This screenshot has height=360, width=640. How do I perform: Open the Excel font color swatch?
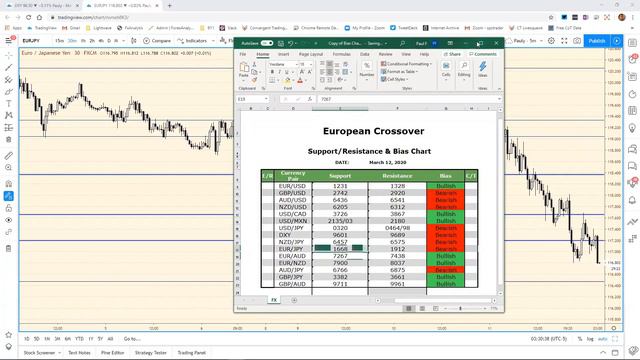point(300,80)
